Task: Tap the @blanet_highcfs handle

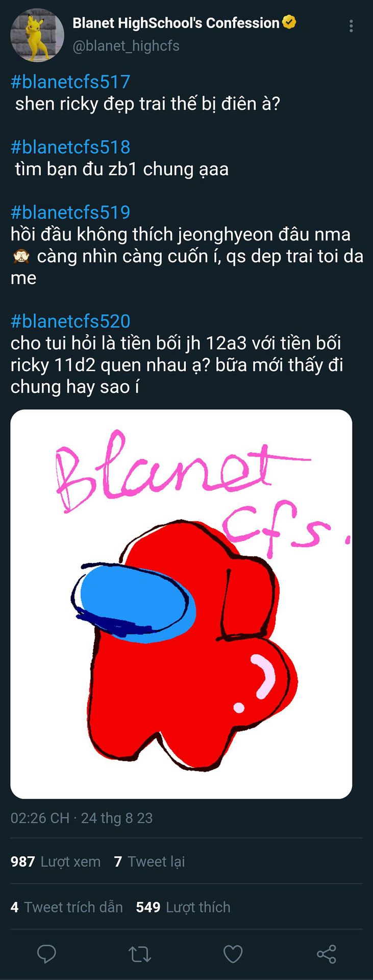Action: (x=126, y=46)
